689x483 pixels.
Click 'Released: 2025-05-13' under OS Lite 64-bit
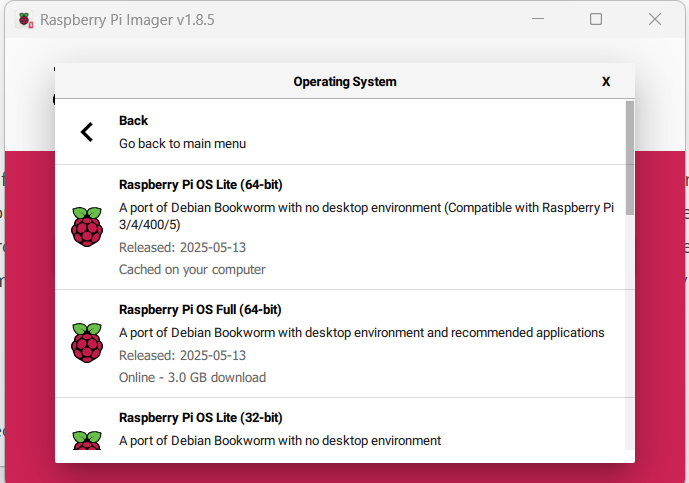pyautogui.click(x=182, y=247)
